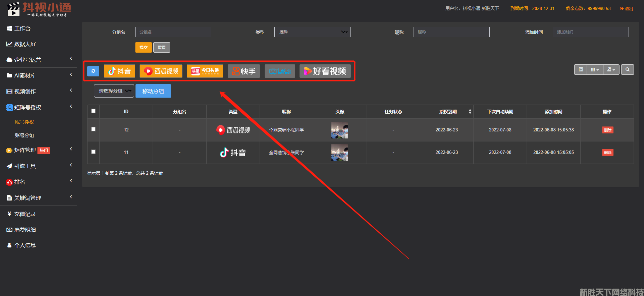Open 消费明细 in sidebar
The image size is (644, 296).
point(38,230)
